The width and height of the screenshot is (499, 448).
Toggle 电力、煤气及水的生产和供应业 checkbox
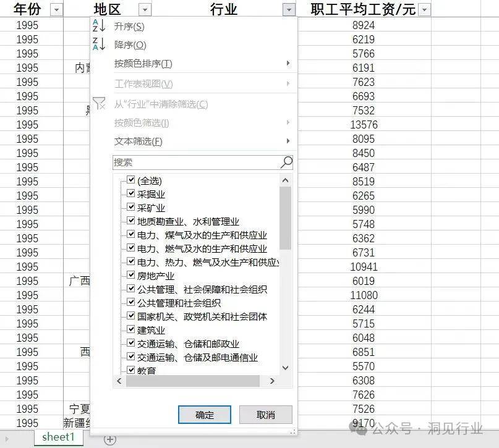(131, 234)
